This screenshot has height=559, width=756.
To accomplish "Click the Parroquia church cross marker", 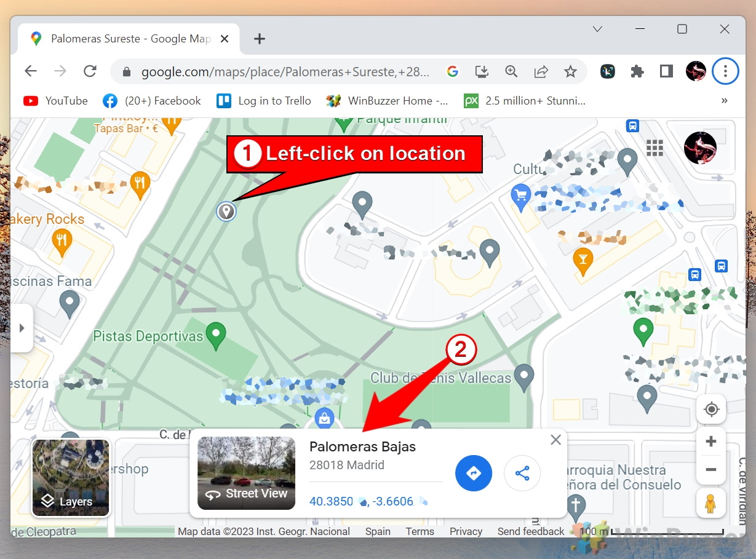I will coord(576,507).
